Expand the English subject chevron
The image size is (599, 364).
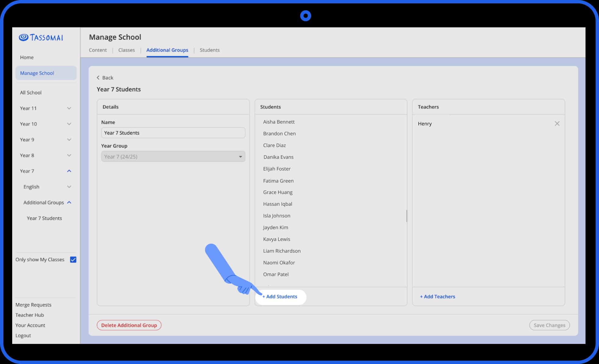click(x=69, y=187)
